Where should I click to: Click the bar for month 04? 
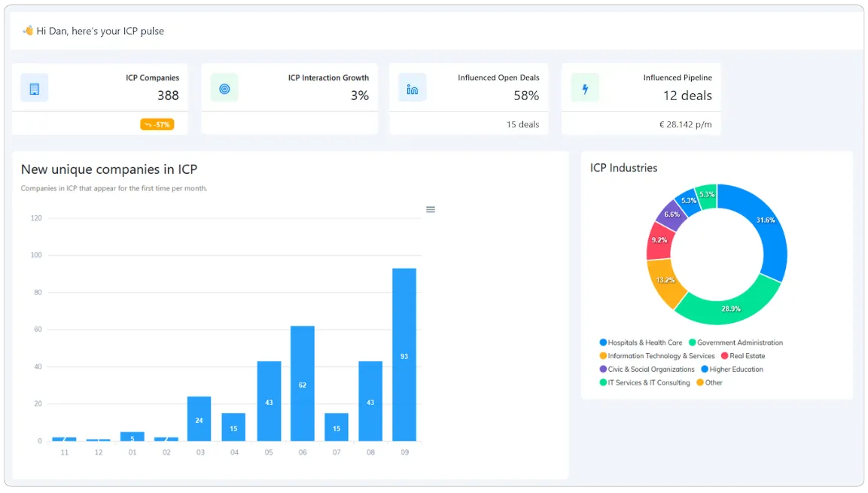tap(233, 428)
